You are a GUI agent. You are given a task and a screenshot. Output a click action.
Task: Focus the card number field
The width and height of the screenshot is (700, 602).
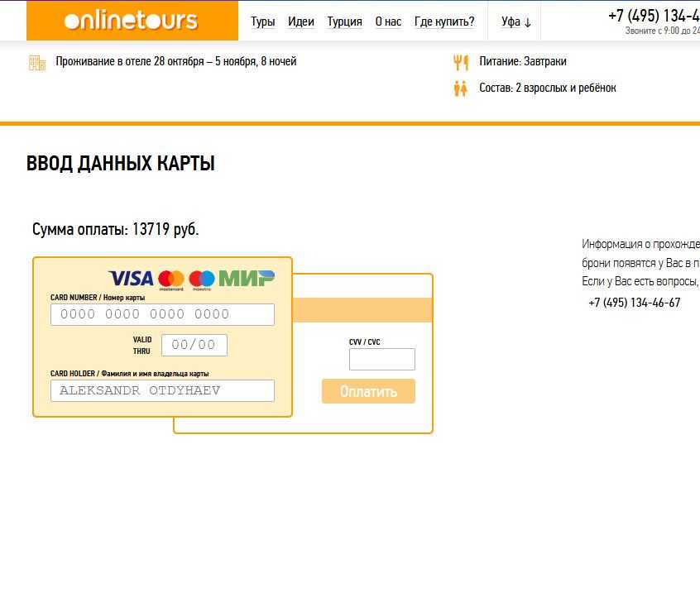tap(162, 314)
